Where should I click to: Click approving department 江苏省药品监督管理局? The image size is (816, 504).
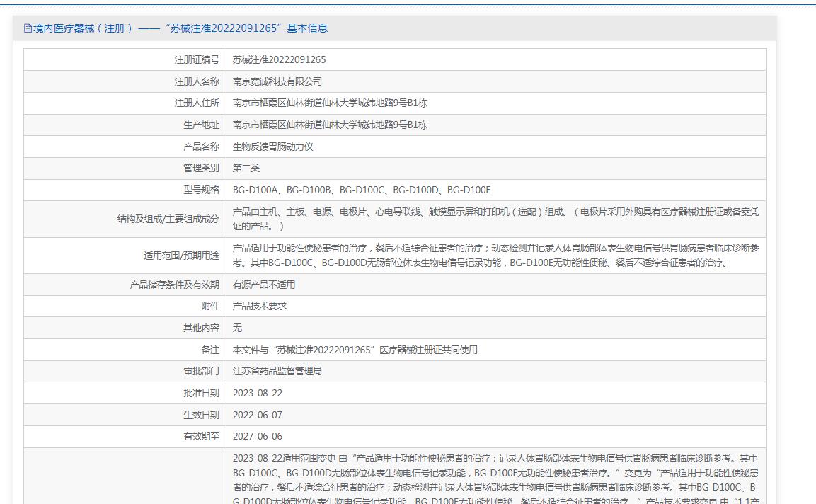[277, 371]
